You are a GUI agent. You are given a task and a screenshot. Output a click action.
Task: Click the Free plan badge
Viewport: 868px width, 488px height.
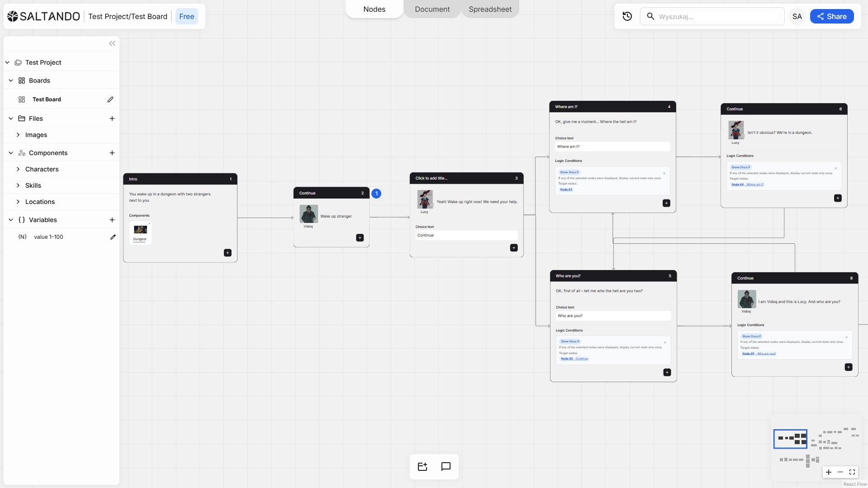(x=186, y=16)
